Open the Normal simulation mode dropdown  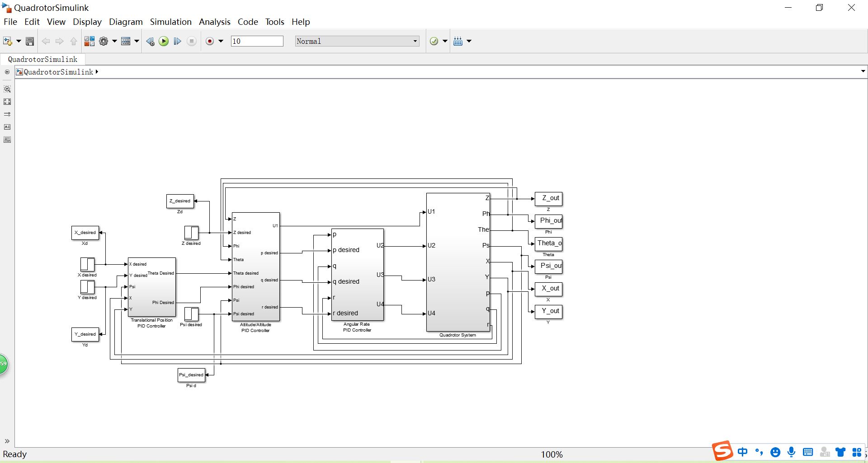(357, 41)
